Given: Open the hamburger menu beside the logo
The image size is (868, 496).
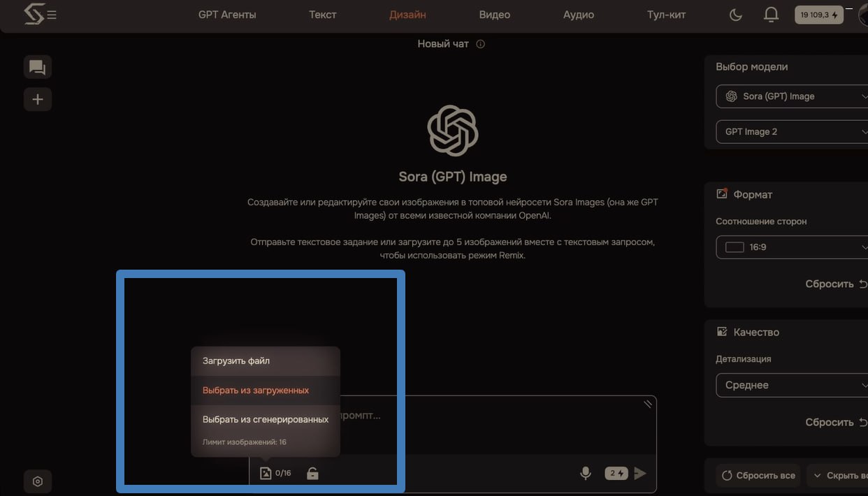Looking at the screenshot, I should click(x=52, y=15).
